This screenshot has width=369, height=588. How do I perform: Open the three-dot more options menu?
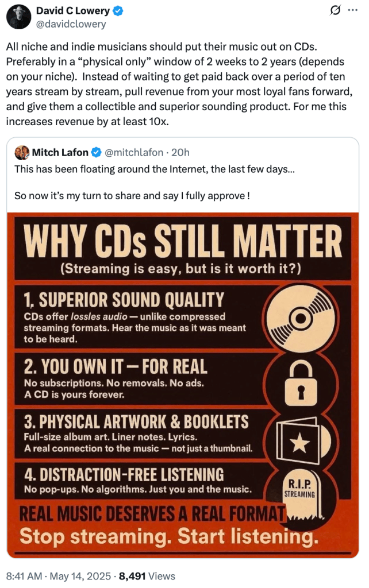(352, 10)
